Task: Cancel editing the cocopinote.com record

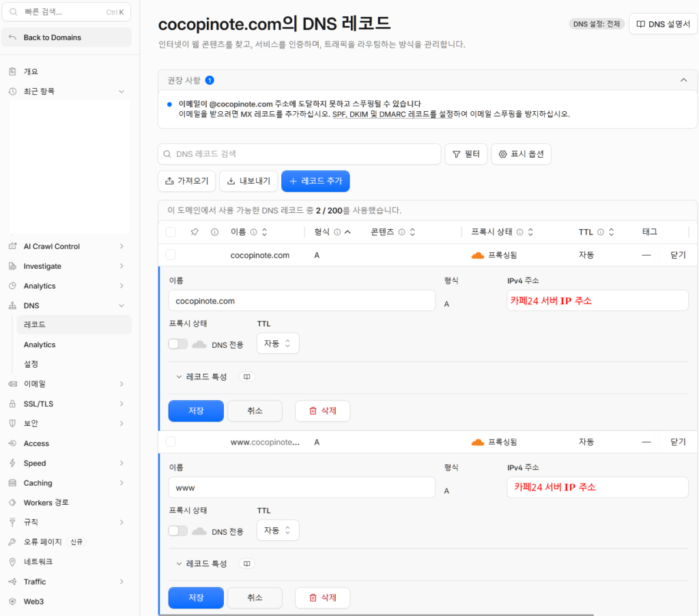Action: click(x=255, y=411)
